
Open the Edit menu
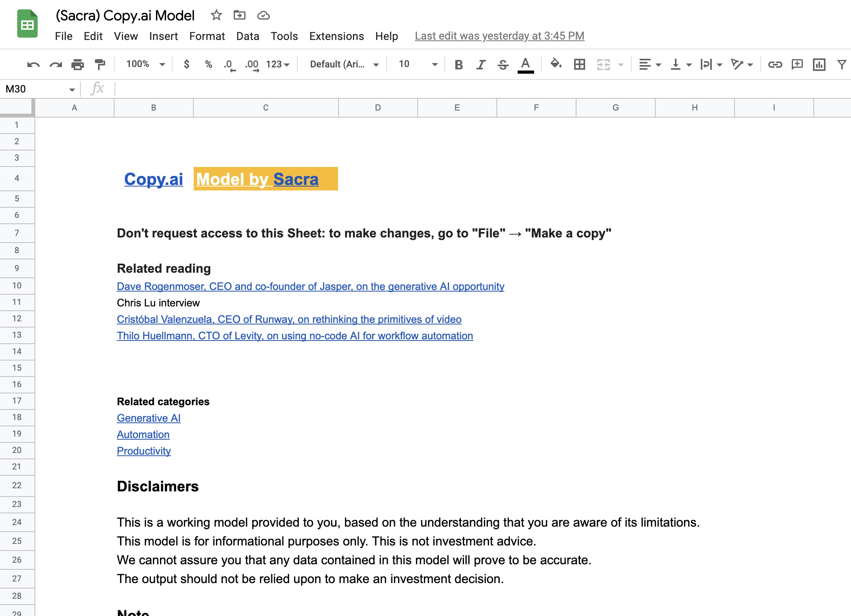(x=93, y=36)
